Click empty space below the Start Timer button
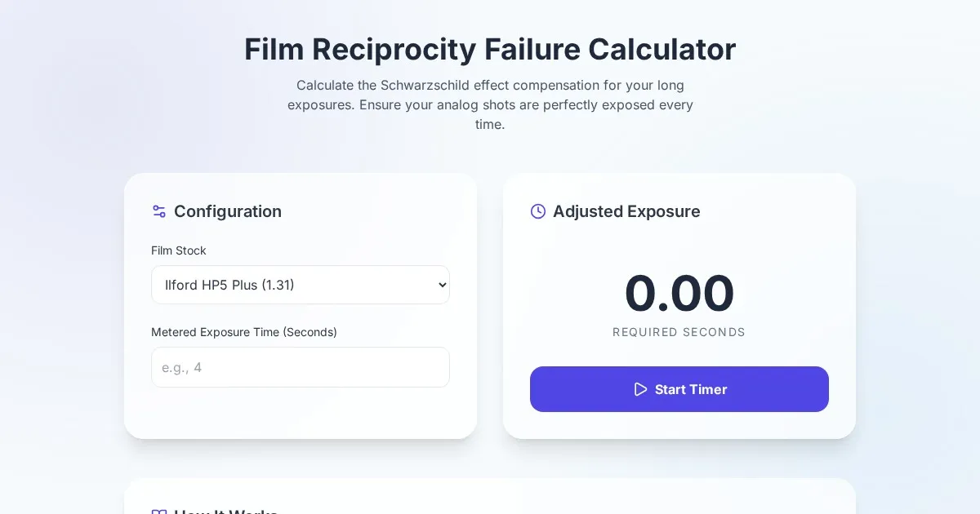This screenshot has width=980, height=514. click(679, 425)
